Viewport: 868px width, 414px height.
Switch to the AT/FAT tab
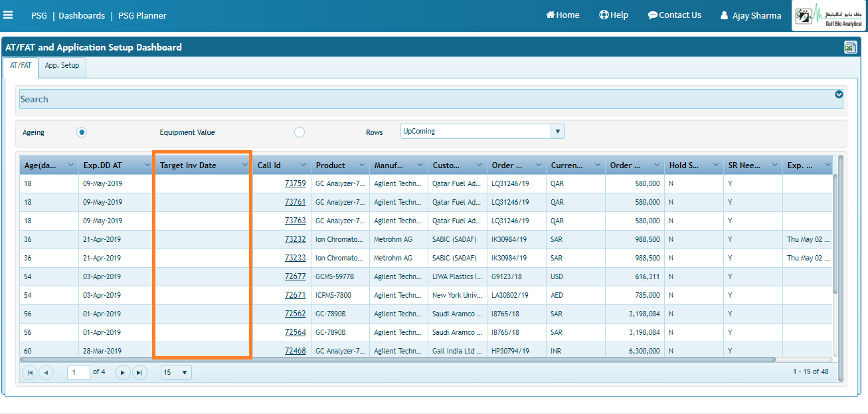point(21,66)
